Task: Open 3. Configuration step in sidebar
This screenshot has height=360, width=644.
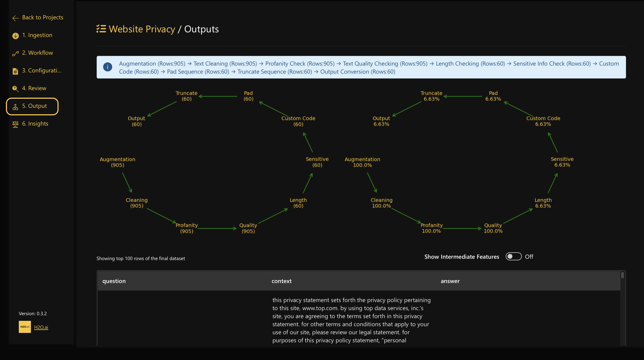Action: point(42,71)
